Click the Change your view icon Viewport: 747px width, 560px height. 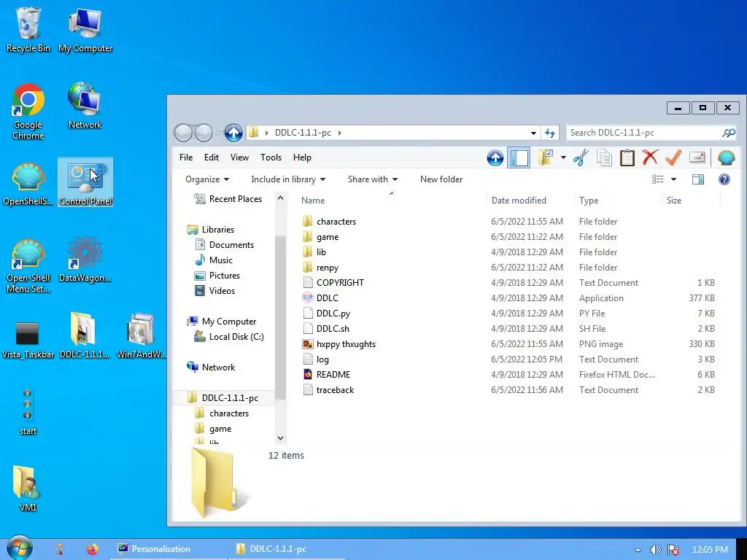coord(657,179)
